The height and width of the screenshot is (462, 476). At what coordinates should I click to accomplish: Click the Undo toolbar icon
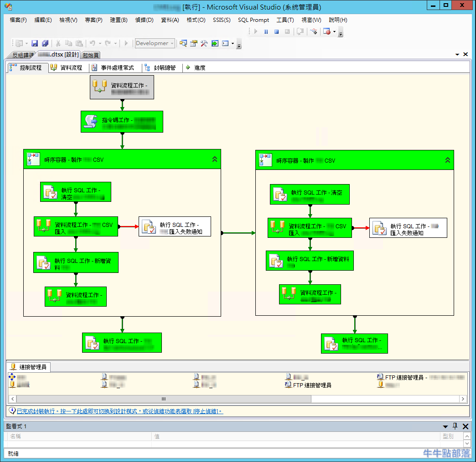click(92, 43)
